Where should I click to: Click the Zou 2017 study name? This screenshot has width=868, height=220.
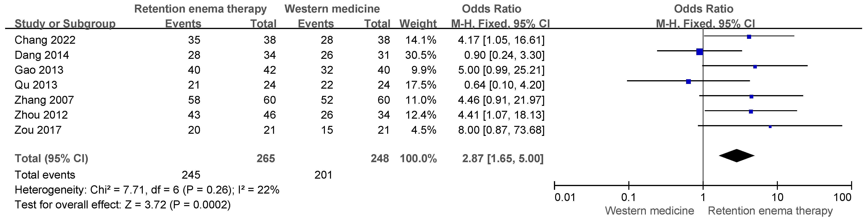coord(38,130)
